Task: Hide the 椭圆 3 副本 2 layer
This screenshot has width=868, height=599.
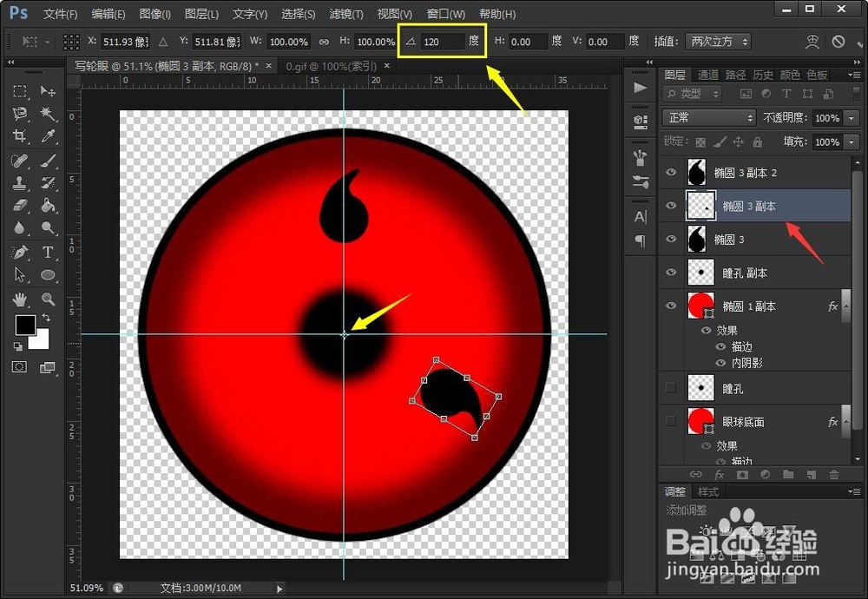Action: (671, 172)
